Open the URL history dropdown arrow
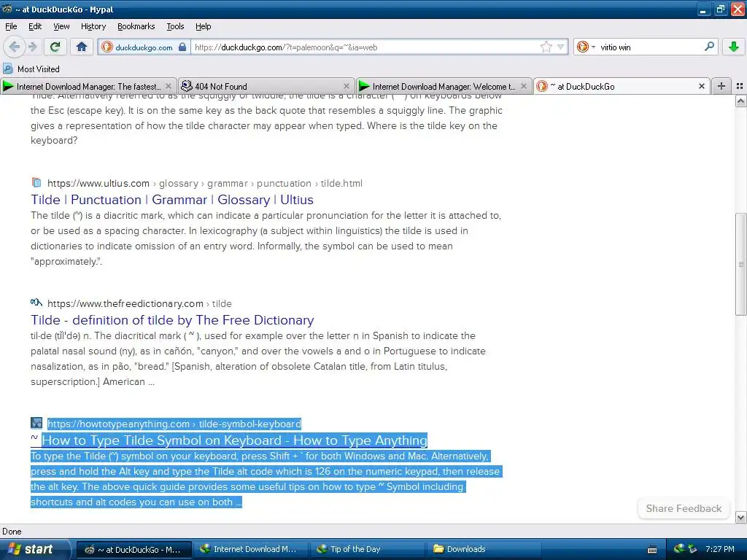 (x=561, y=47)
